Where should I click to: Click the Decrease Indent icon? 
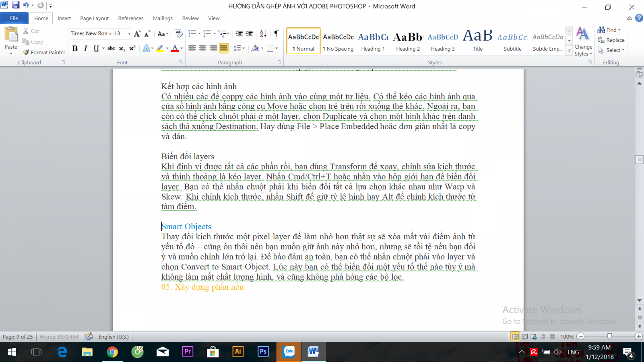239,33
